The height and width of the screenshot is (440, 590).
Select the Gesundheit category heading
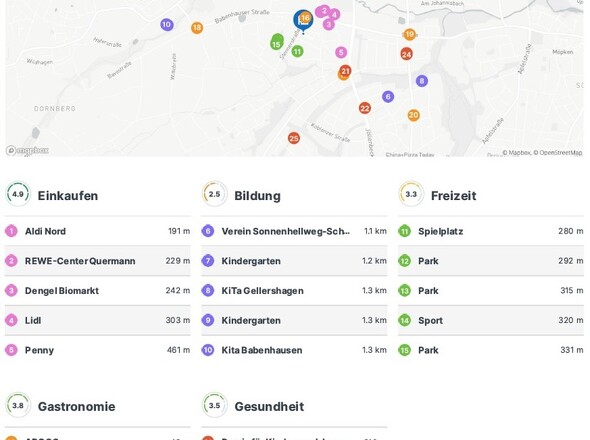[269, 407]
